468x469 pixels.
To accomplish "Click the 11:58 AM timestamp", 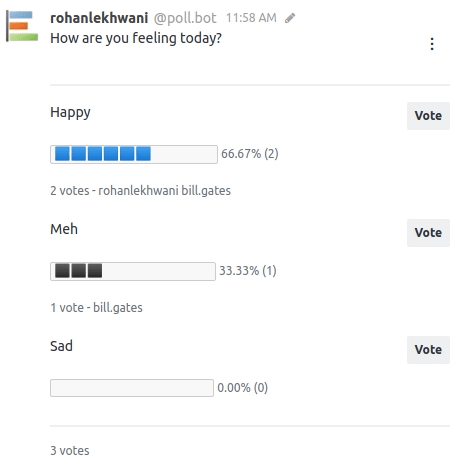I will click(x=251, y=18).
